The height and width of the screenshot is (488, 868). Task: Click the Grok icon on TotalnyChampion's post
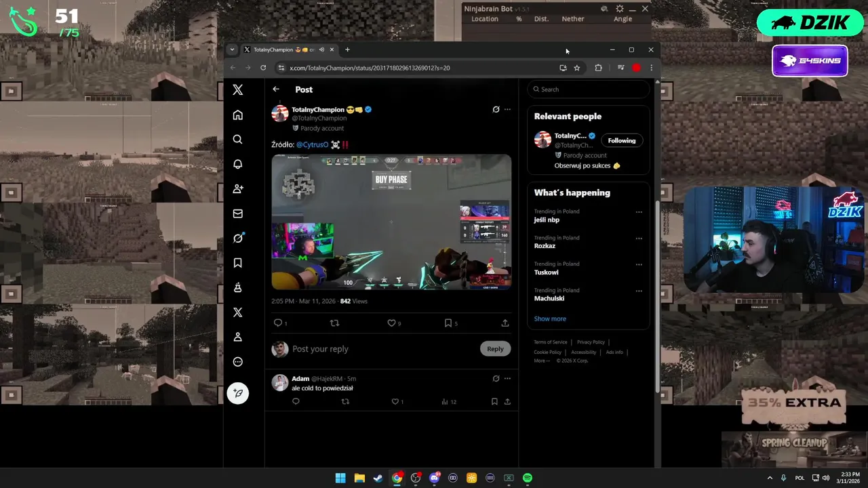pos(496,109)
